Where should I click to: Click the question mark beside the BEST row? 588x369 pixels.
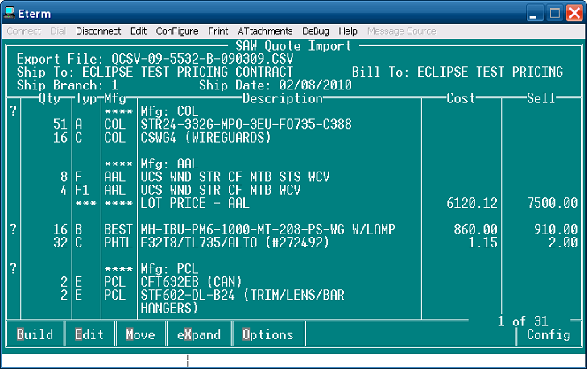point(13,229)
